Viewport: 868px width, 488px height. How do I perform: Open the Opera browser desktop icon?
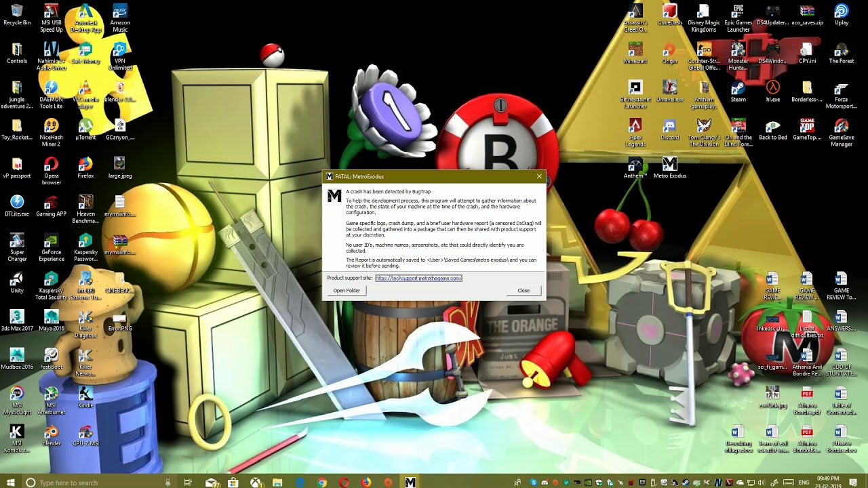coord(52,171)
